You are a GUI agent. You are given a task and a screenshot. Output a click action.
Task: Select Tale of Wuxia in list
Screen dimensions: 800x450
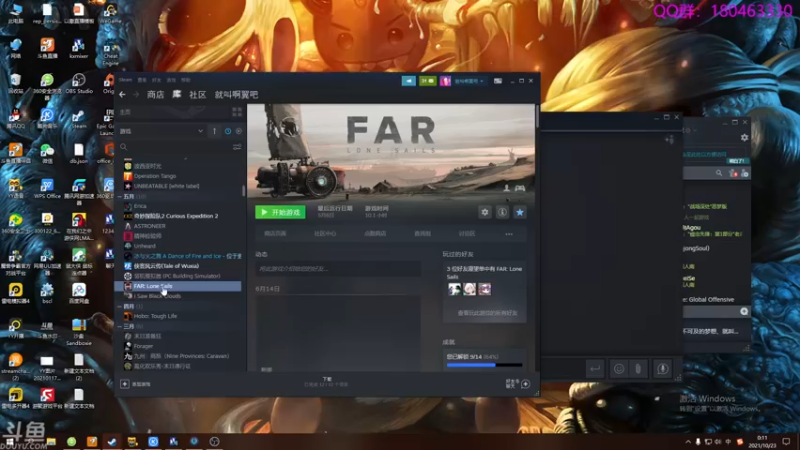166,266
